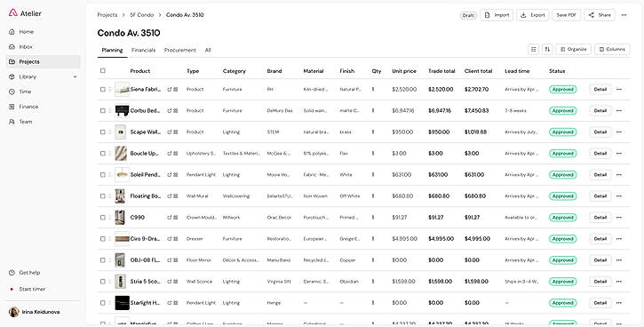Open external link icon for Siena Fabric row
644x327 pixels.
169,89
